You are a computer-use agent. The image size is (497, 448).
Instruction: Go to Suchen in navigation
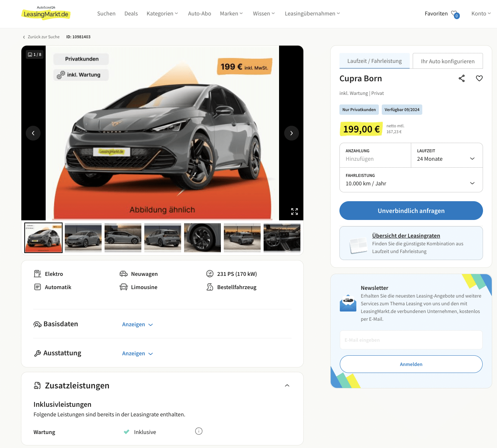[106, 14]
